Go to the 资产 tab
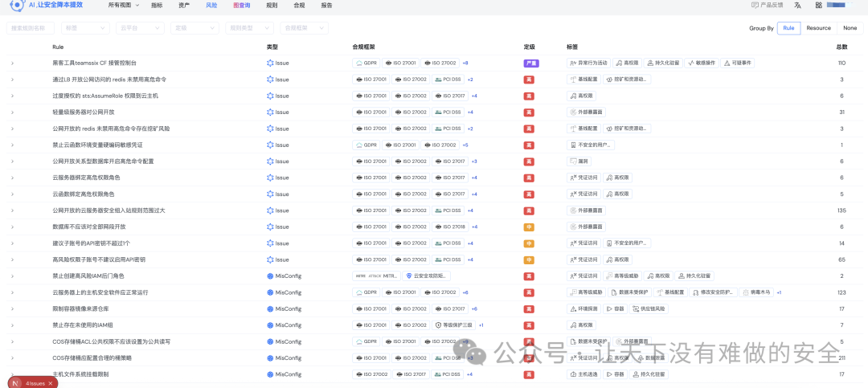The width and height of the screenshot is (868, 388). point(184,5)
